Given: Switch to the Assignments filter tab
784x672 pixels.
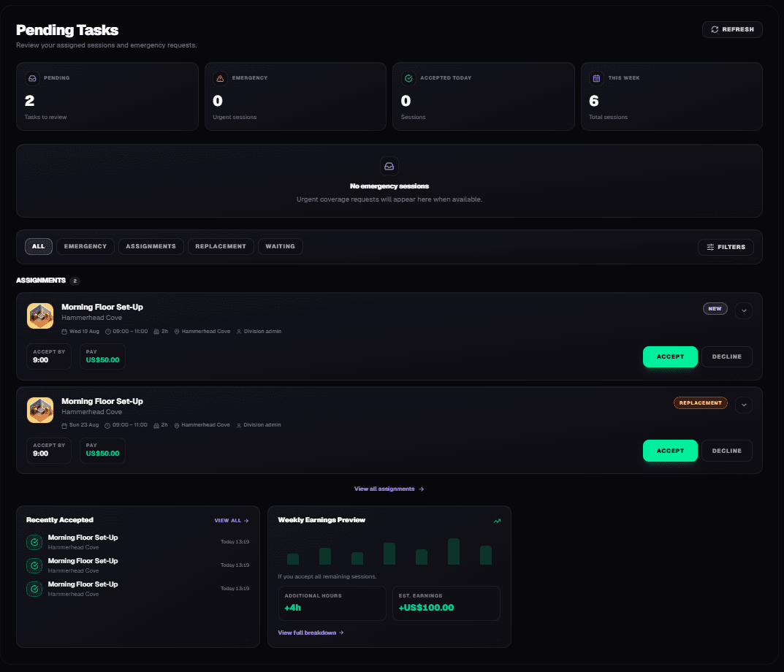Looking at the screenshot, I should coord(151,246).
